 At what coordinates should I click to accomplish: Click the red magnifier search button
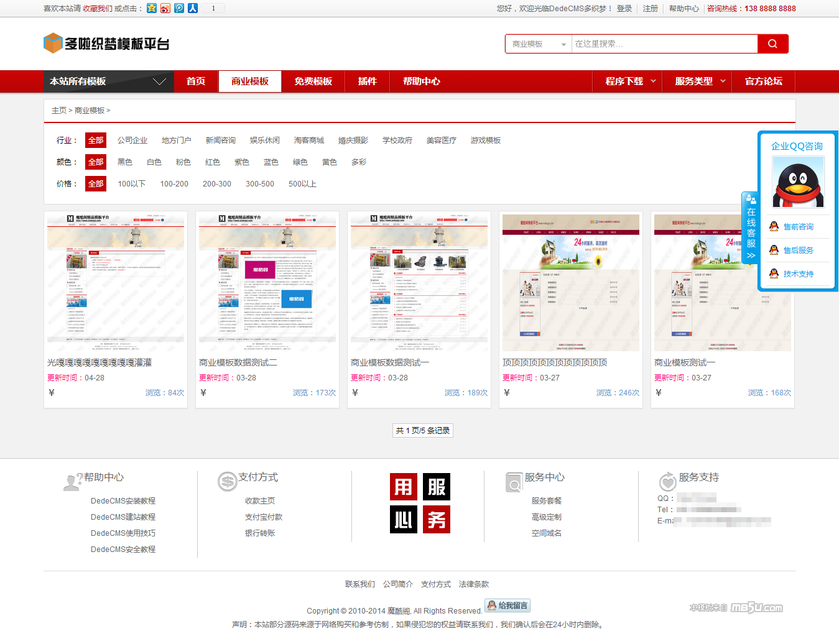[772, 44]
